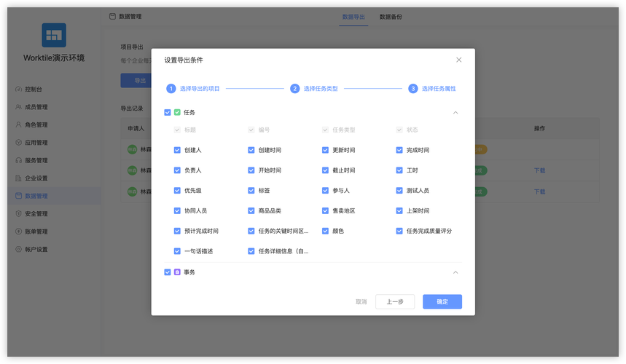Toggle the 事务 group checkbox
Screen dimensions: 626x364
168,272
